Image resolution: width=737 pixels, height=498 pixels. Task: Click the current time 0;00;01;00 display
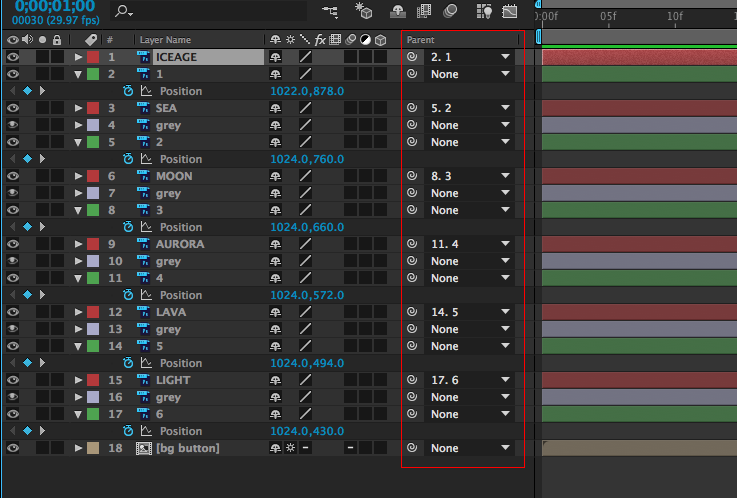click(x=55, y=6)
